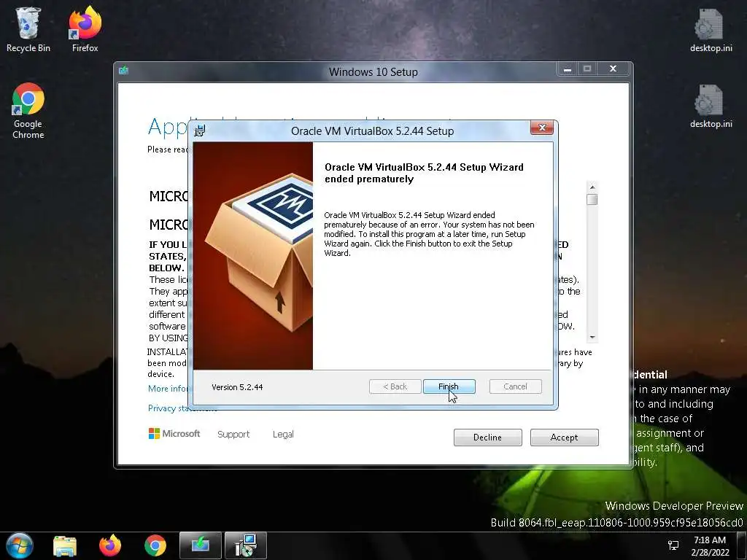Select the upper desktop.ini file icon
747x560 pixels.
click(711, 29)
